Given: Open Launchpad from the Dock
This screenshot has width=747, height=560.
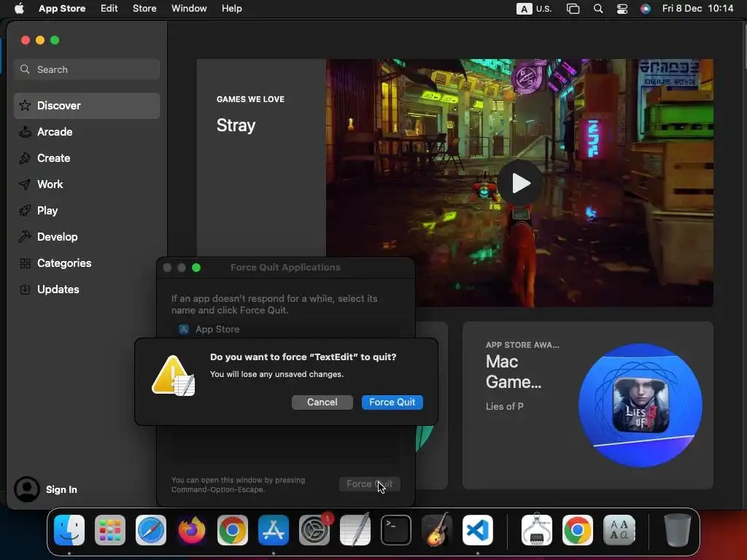Looking at the screenshot, I should (110, 530).
